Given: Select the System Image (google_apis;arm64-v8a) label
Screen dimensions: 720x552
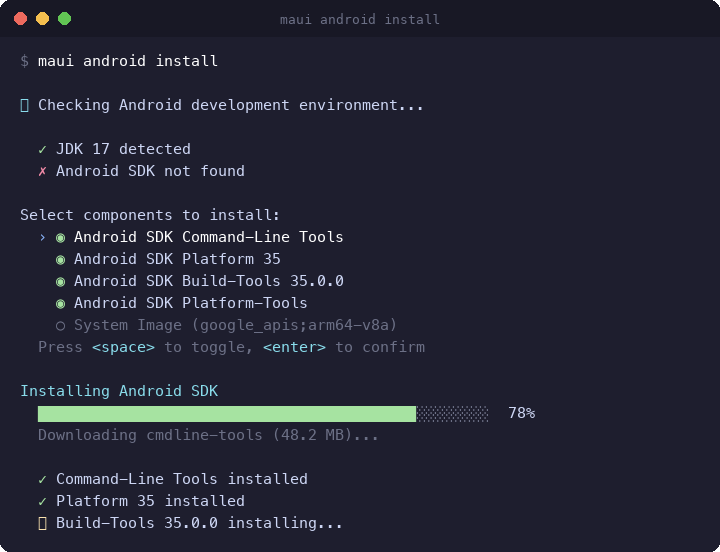Looking at the screenshot, I should point(236,326).
